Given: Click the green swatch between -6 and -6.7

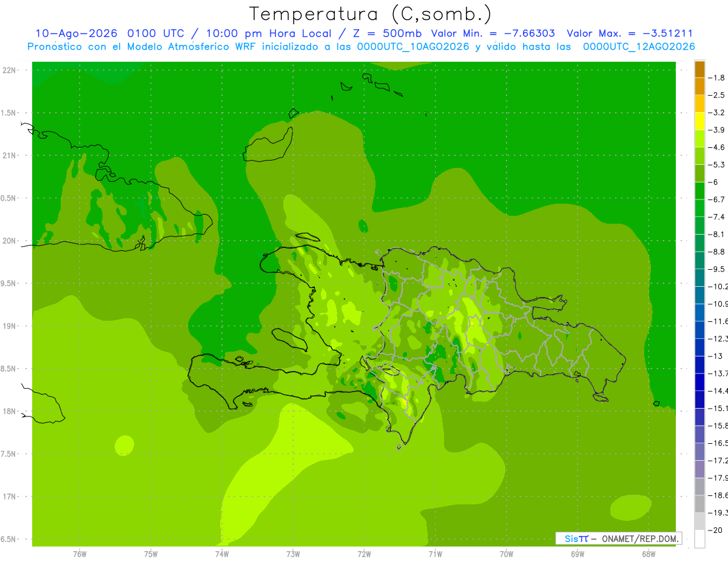Looking at the screenshot, I should pos(699,191).
